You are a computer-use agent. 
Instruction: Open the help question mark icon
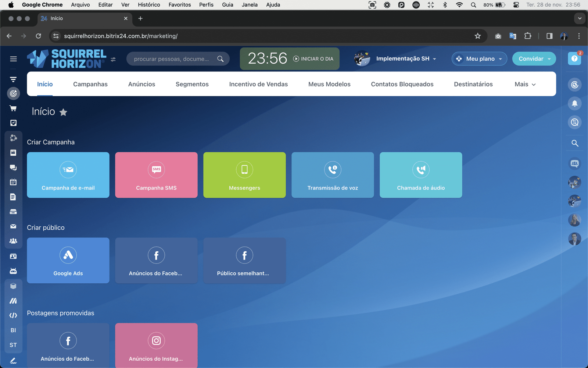coord(574,59)
